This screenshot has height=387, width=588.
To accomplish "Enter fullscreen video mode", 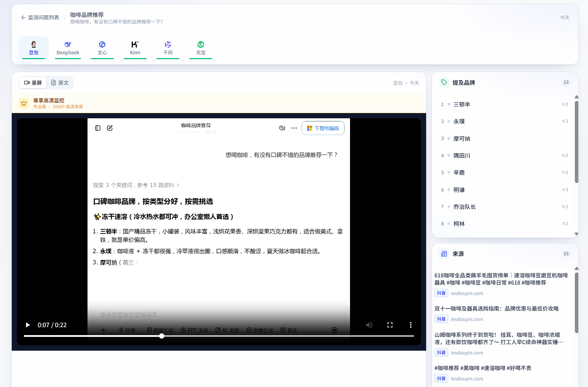I will tap(390, 325).
